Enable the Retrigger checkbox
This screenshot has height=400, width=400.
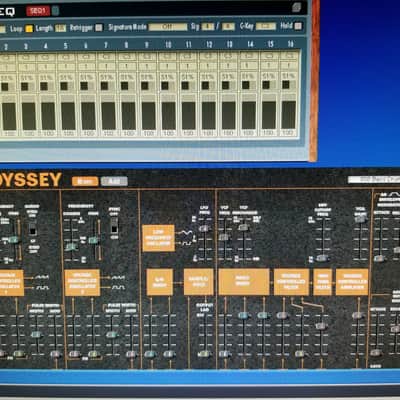(x=99, y=28)
